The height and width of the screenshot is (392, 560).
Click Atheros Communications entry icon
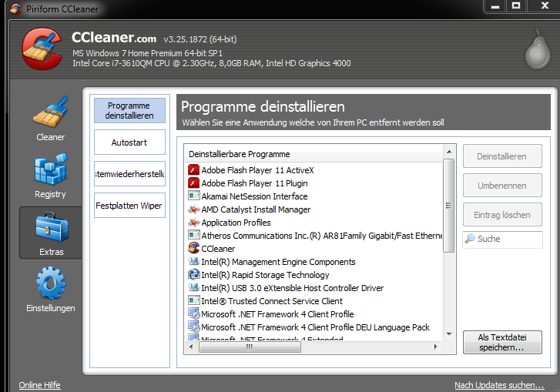point(193,235)
